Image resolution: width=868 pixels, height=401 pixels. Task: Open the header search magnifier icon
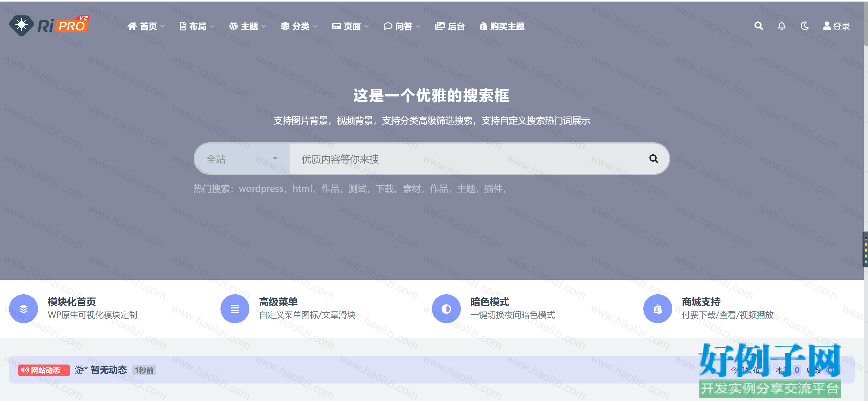pos(759,26)
